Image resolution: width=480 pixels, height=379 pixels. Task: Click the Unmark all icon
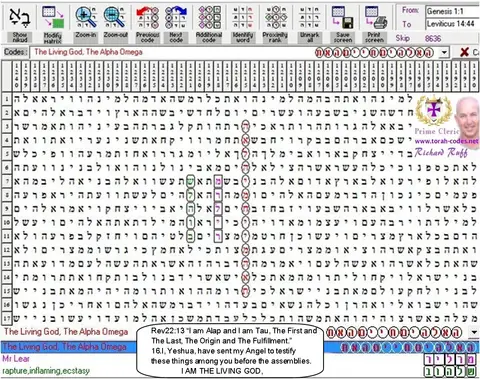tap(309, 17)
